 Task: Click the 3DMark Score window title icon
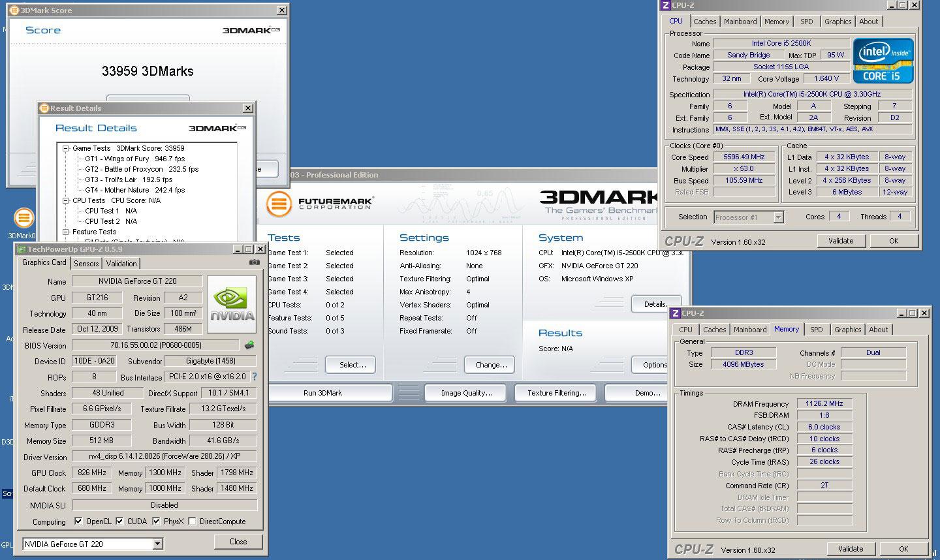point(15,10)
